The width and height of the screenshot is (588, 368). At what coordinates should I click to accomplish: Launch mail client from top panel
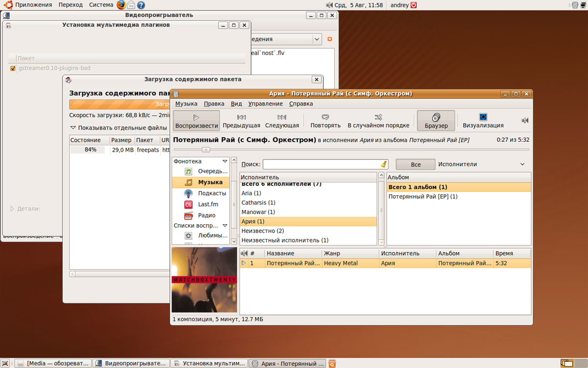[x=131, y=5]
